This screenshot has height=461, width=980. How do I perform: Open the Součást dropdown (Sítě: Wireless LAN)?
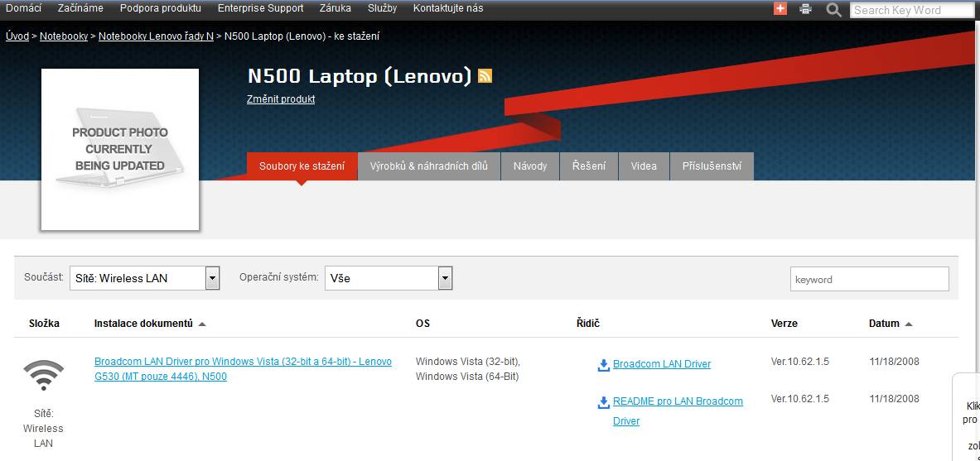tap(144, 278)
